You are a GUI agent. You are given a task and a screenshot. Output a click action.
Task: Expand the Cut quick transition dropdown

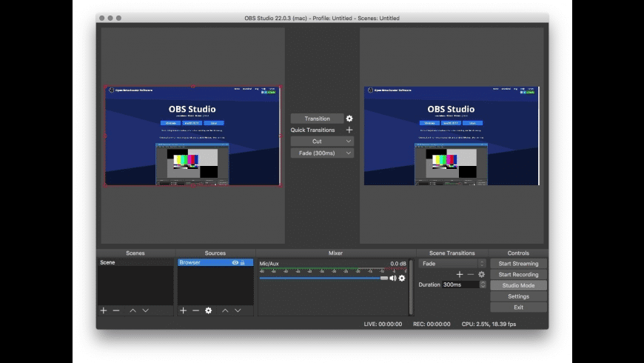[x=349, y=141]
